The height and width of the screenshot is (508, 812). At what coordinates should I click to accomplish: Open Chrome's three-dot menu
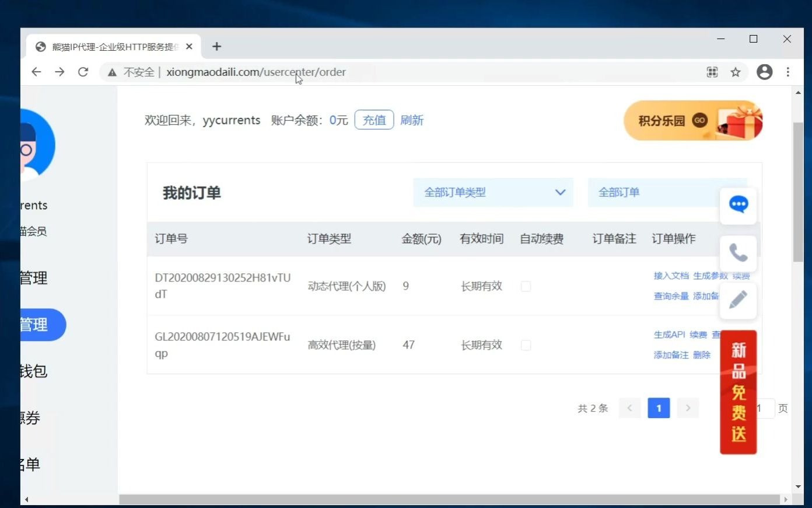pos(787,72)
